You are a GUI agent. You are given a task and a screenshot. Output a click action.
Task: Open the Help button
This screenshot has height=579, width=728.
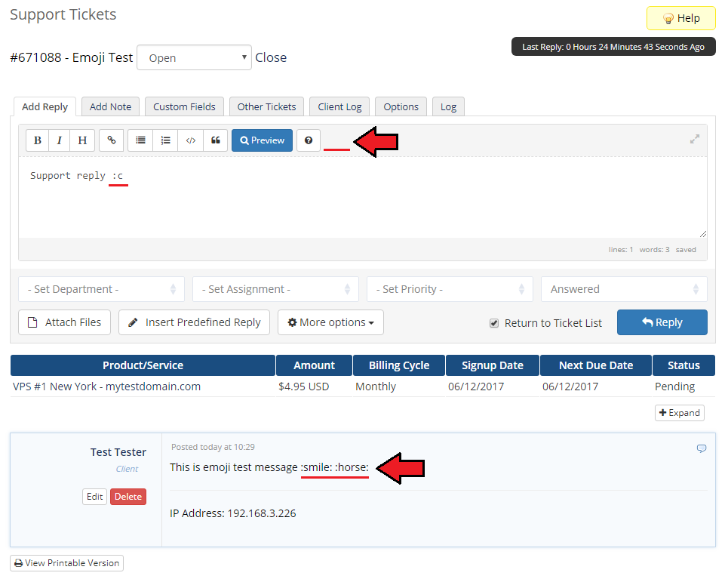(681, 18)
